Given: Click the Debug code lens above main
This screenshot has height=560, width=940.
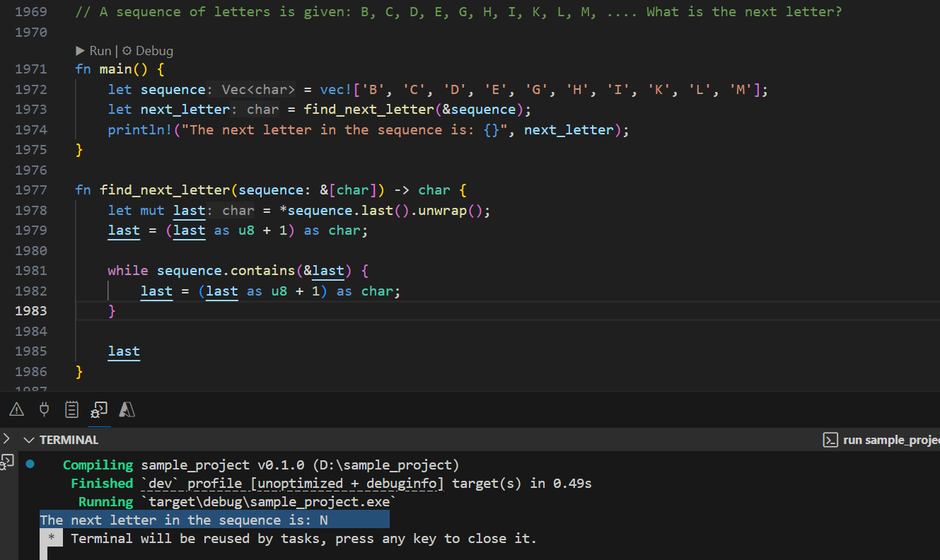Looking at the screenshot, I should [x=147, y=51].
